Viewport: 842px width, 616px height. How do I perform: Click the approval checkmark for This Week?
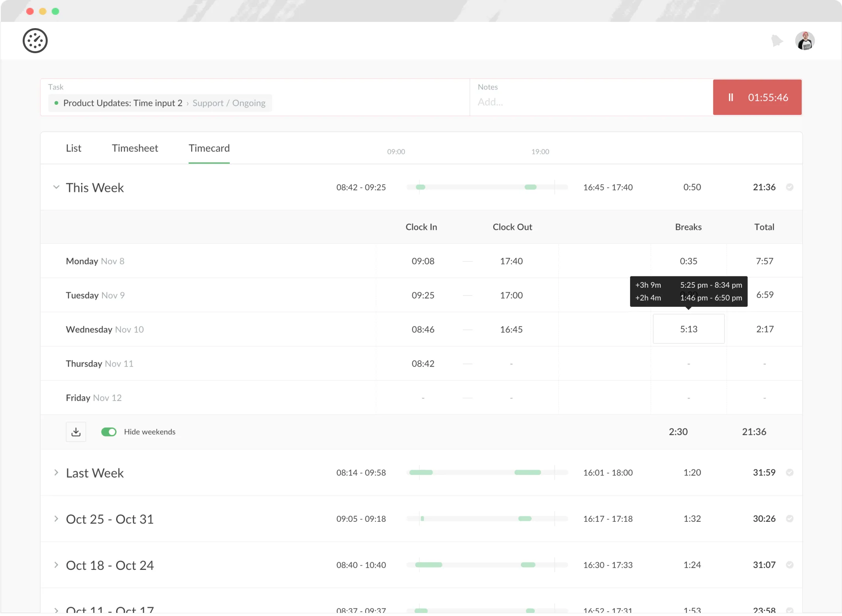click(790, 187)
